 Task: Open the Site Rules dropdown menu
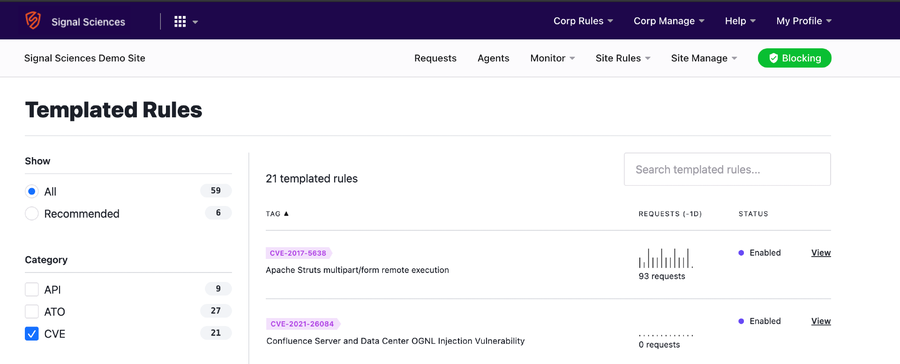(623, 58)
